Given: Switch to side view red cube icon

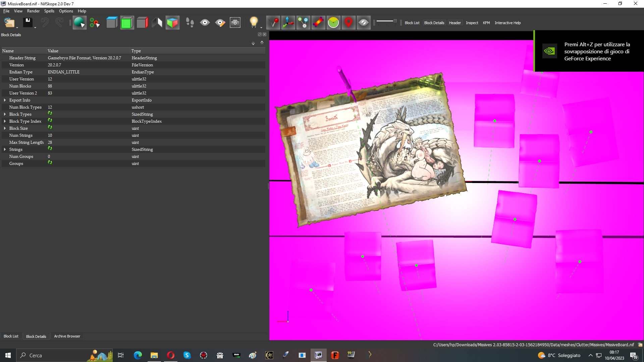Looking at the screenshot, I should pos(142,23).
